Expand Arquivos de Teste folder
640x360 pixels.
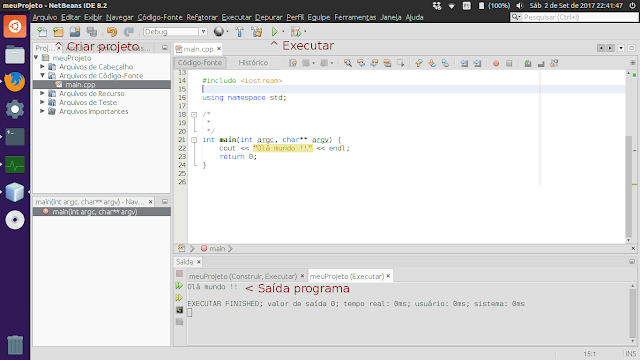42,102
